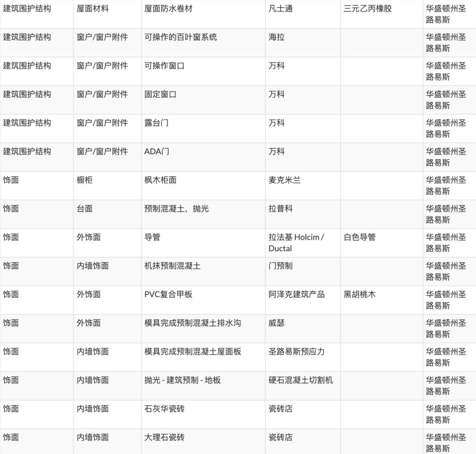Click '华盛顿州圣路易斯' in the 拉普科 row
Image resolution: width=476 pixels, height=454 pixels.
pyautogui.click(x=446, y=214)
